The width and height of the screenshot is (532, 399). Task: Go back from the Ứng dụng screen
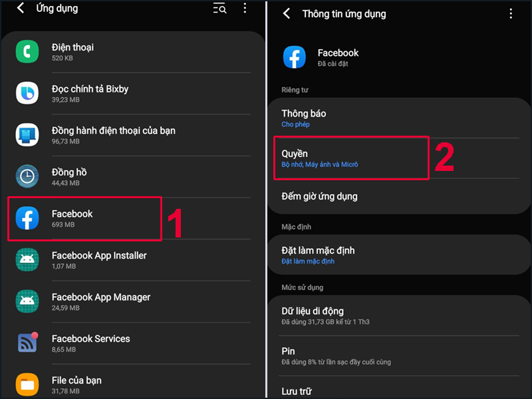click(x=21, y=9)
